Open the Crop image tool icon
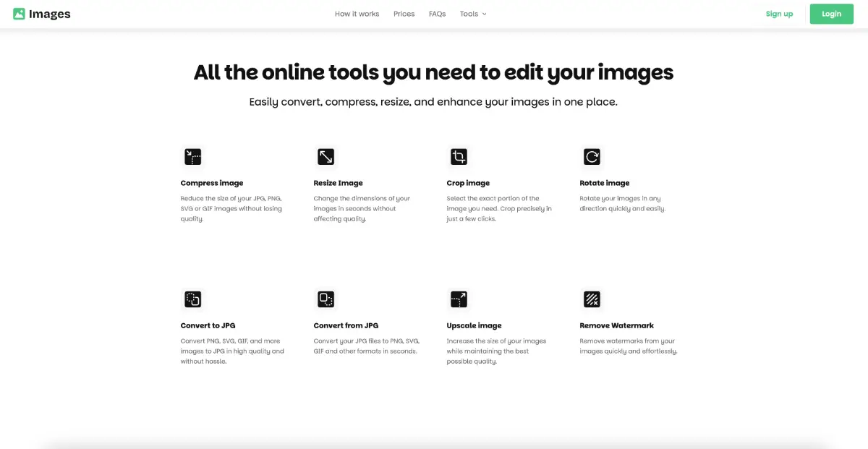The height and width of the screenshot is (449, 868). tap(459, 157)
